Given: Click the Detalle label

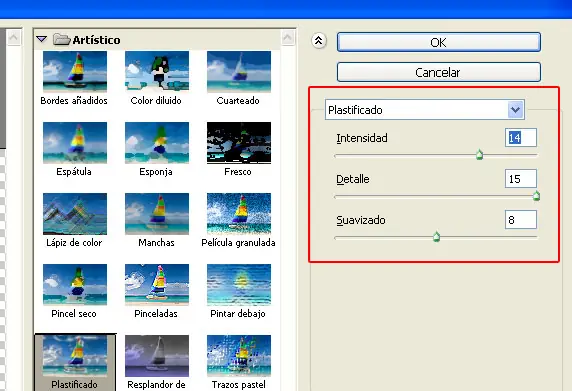Looking at the screenshot, I should (353, 179).
